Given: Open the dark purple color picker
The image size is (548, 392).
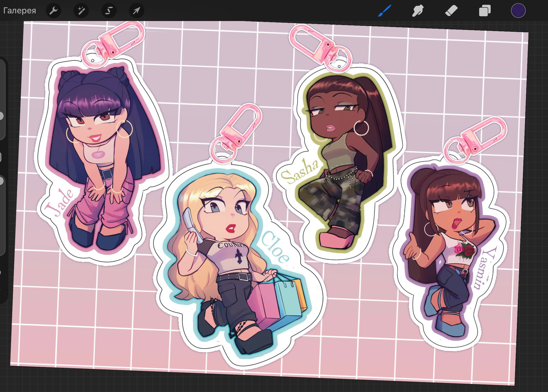Looking at the screenshot, I should click(x=518, y=11).
